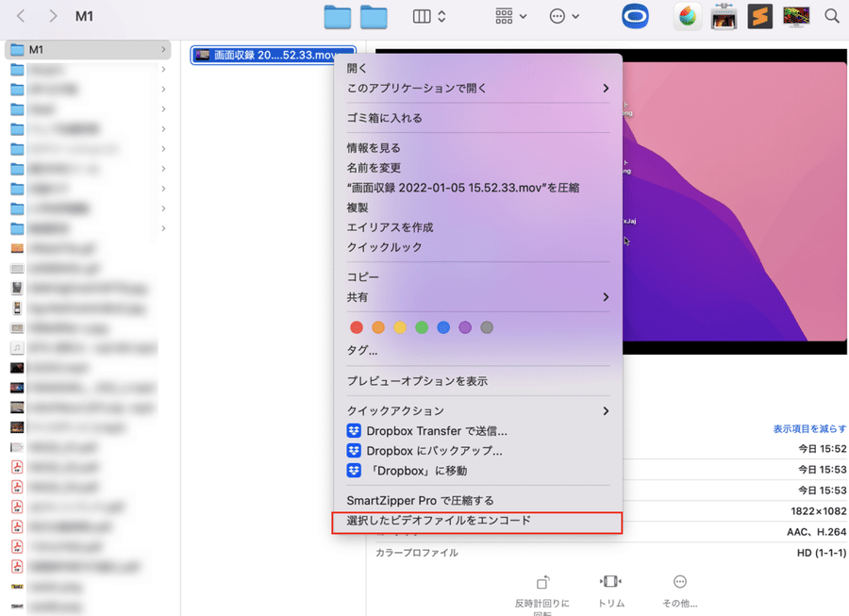
Task: Click the search magnifier icon in toolbar
Action: pos(831,16)
